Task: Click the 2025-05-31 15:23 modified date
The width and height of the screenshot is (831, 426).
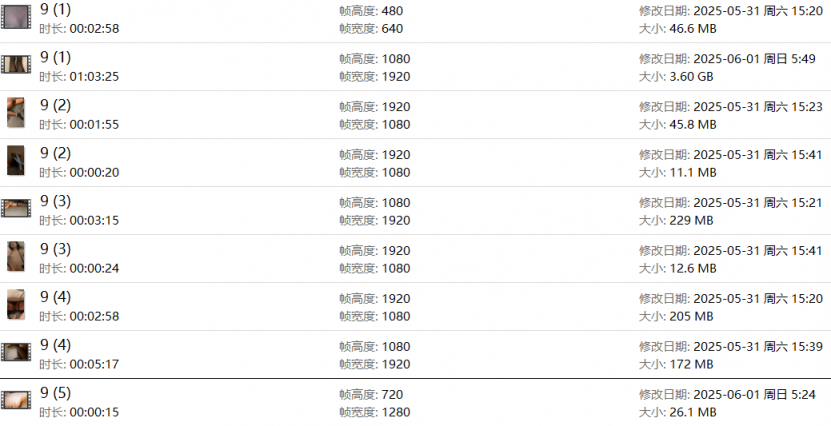Action: pyautogui.click(x=734, y=106)
